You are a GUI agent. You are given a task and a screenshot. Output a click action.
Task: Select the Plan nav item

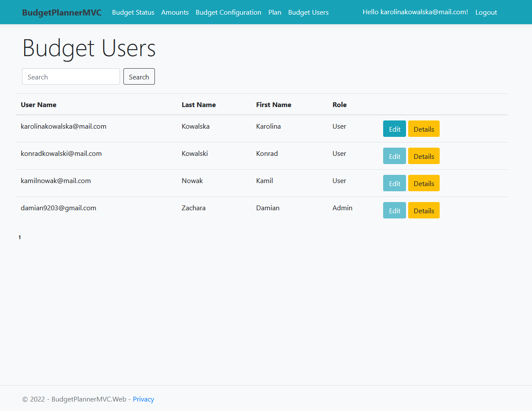(275, 13)
